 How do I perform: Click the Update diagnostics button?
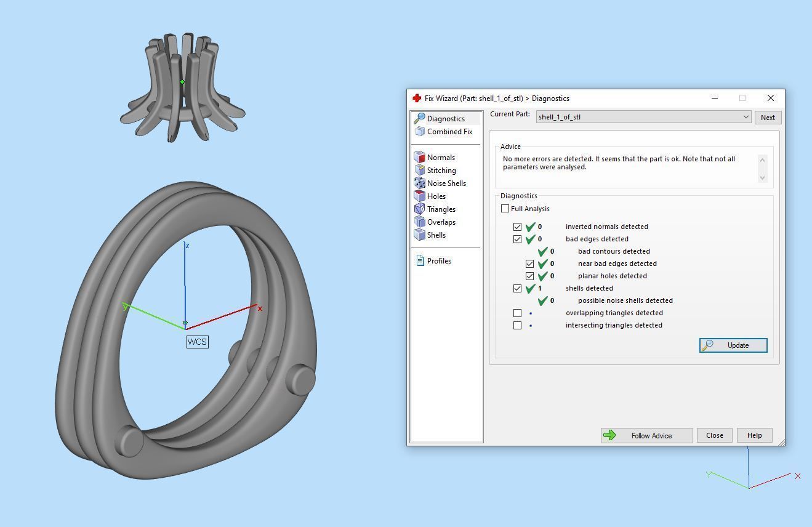click(x=733, y=345)
